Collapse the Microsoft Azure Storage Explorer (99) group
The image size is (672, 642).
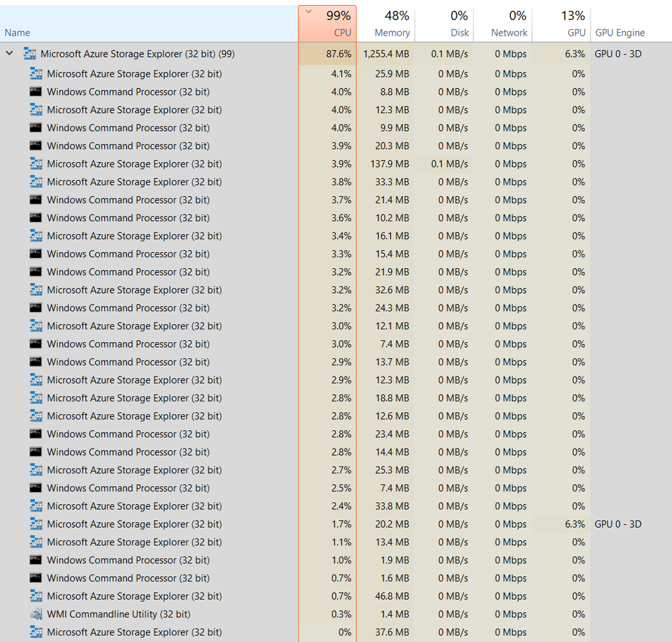9,54
